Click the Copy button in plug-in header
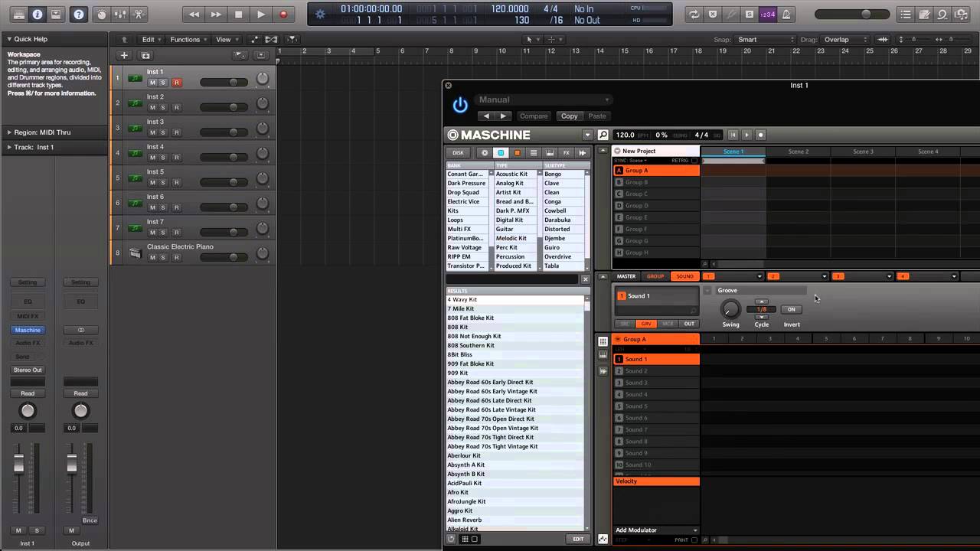The height and width of the screenshot is (551, 980). [569, 116]
